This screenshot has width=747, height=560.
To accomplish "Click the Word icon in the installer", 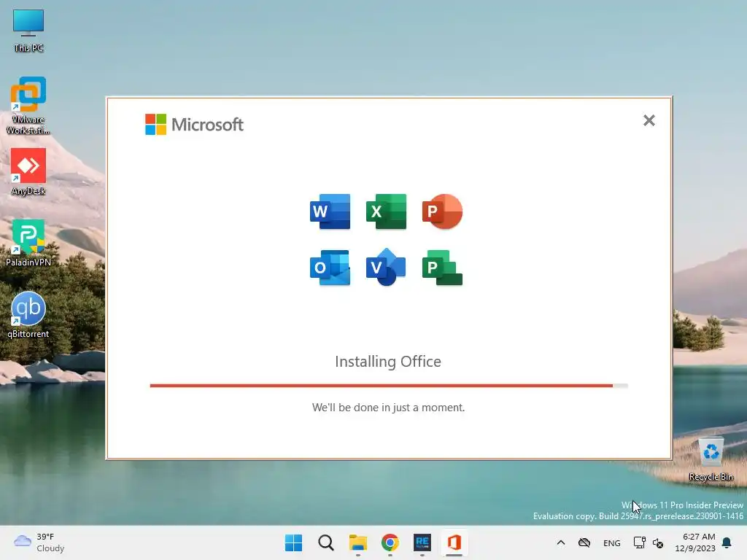I will (x=330, y=211).
